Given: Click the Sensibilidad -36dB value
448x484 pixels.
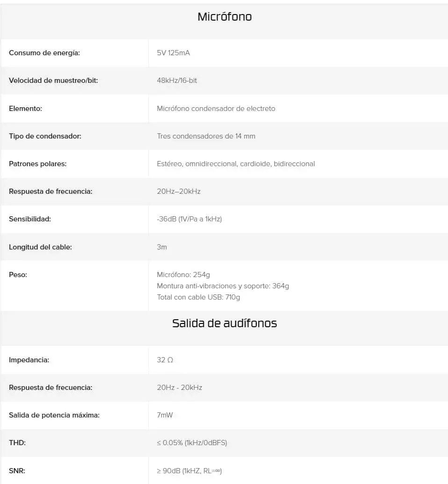Looking at the screenshot, I should [x=189, y=219].
